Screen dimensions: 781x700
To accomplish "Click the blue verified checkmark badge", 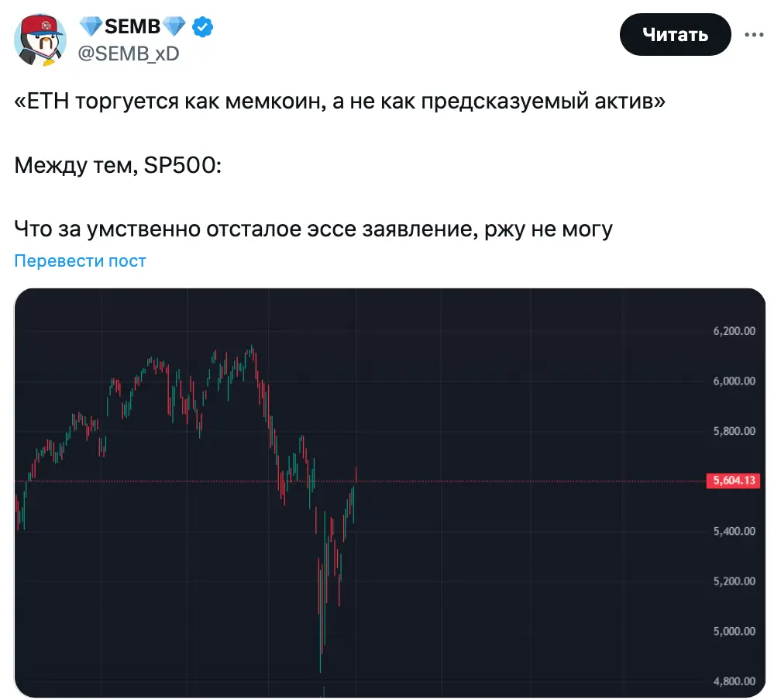I will [x=203, y=26].
